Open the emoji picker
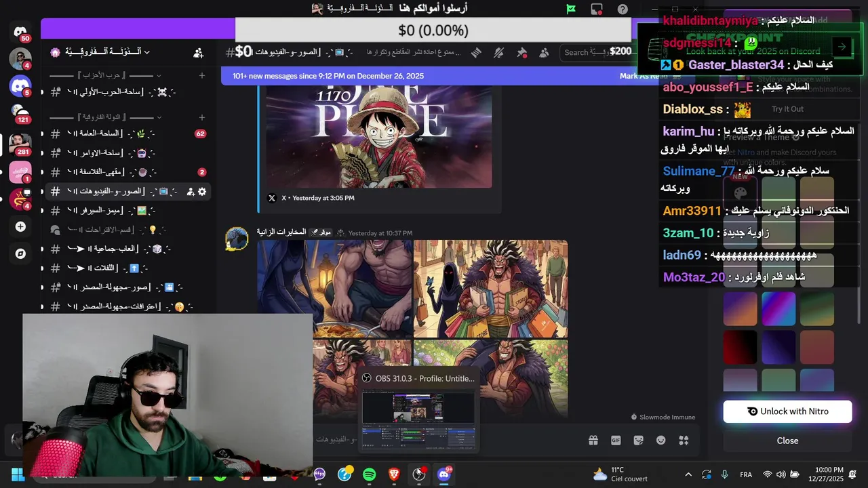868x488 pixels. pos(661,441)
